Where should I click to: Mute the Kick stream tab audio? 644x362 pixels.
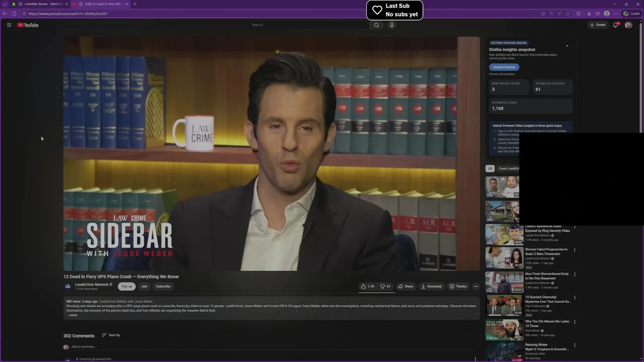tap(20, 4)
